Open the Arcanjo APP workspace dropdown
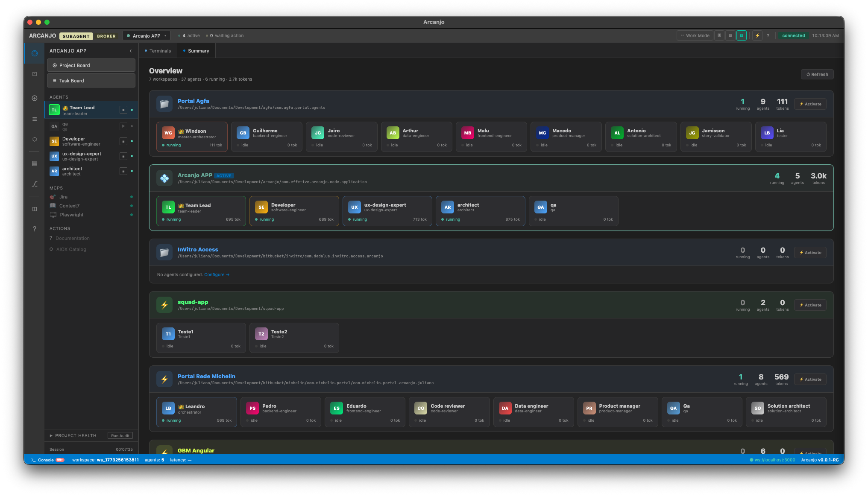Screen dimensions: 868x496 coord(165,35)
